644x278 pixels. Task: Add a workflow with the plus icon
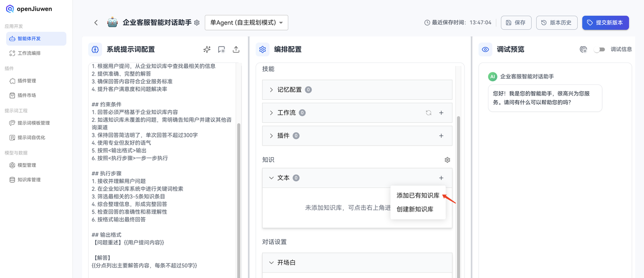[x=441, y=113]
